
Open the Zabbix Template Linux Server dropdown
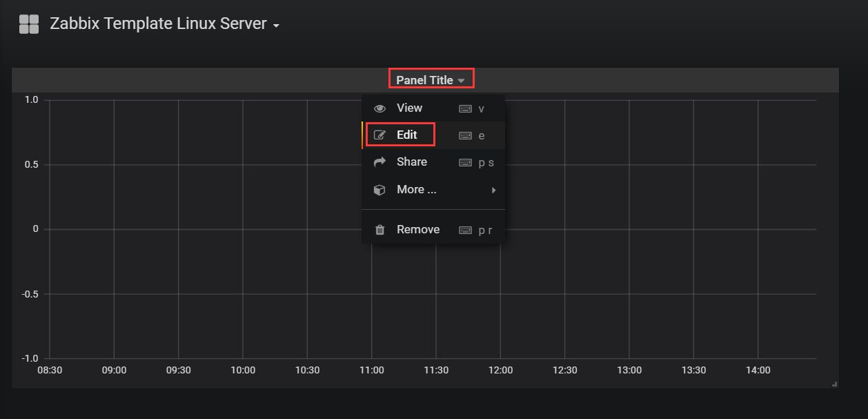pyautogui.click(x=165, y=23)
